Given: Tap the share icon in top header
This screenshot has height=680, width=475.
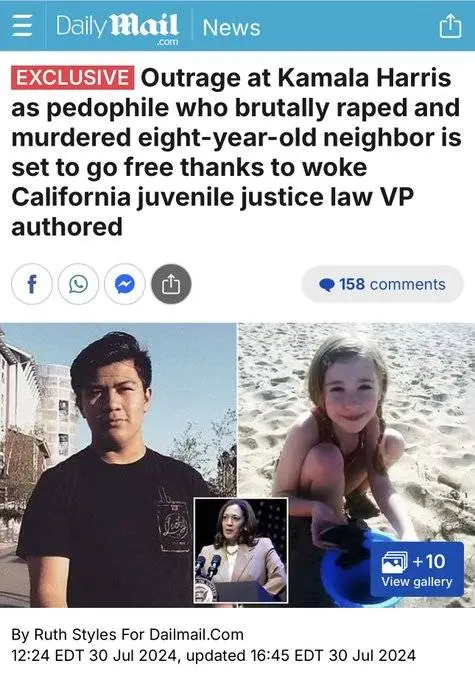Looking at the screenshot, I should [451, 26].
